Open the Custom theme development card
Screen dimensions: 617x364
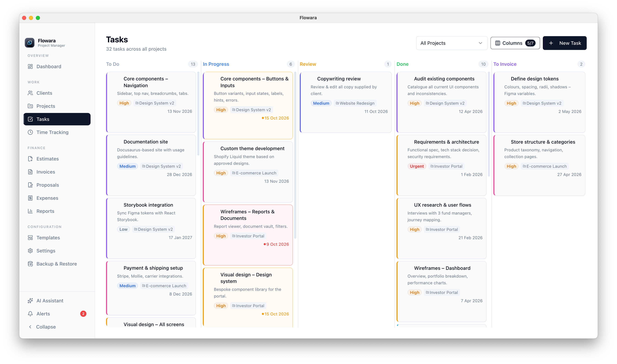(x=248, y=172)
